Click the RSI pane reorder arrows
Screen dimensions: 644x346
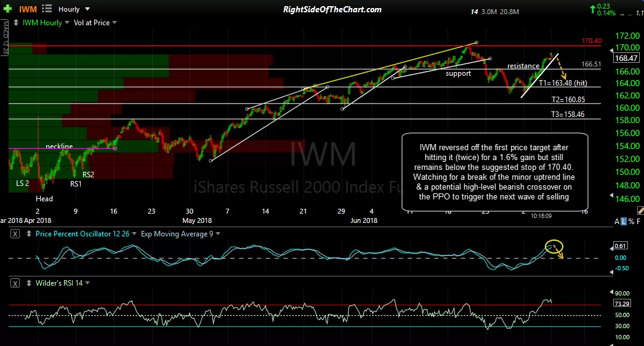(29, 283)
